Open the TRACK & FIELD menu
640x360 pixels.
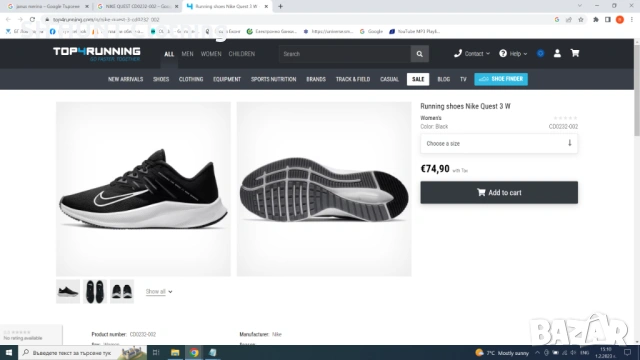[x=353, y=79]
